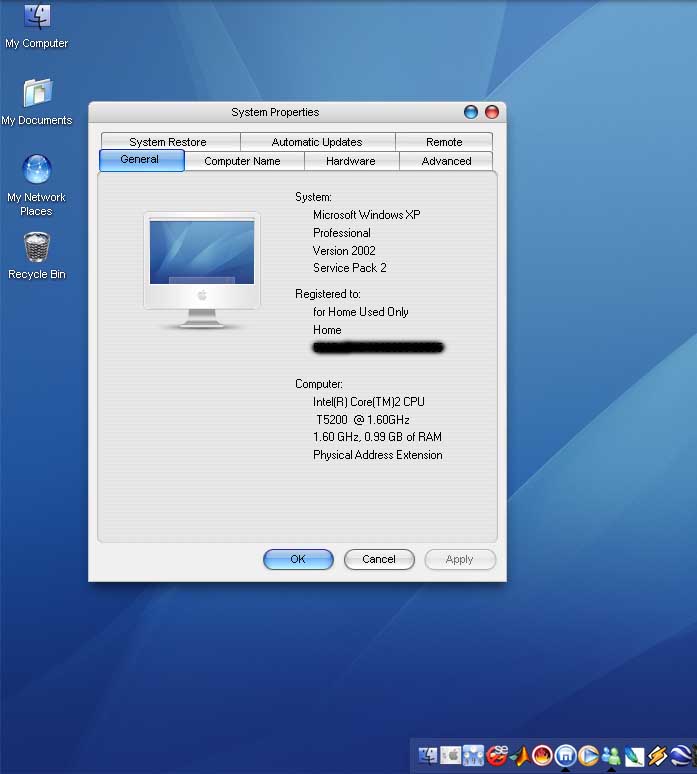Go to the Advanced tab
This screenshot has height=774, width=697.
pos(446,161)
